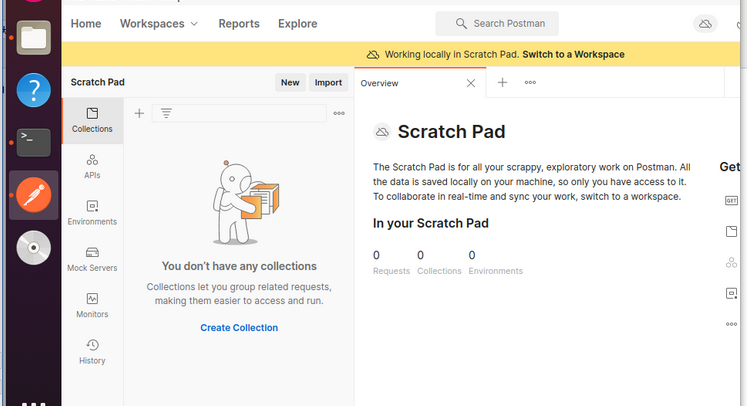Image resolution: width=756 pixels, height=406 pixels.
Task: Click Switch to a Workspace link
Action: tap(573, 54)
